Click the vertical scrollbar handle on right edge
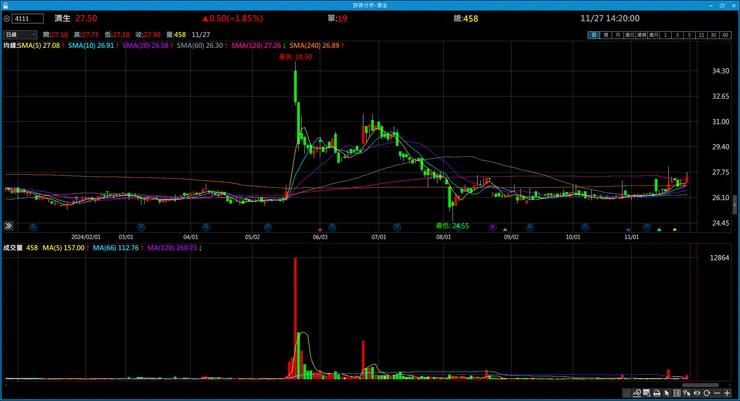Viewport: 740px width, 401px height. click(735, 205)
